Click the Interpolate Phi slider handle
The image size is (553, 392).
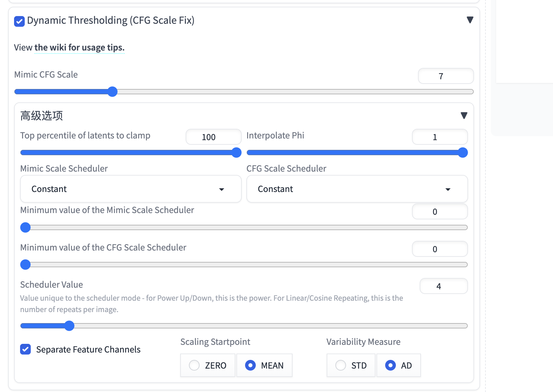[x=463, y=153]
